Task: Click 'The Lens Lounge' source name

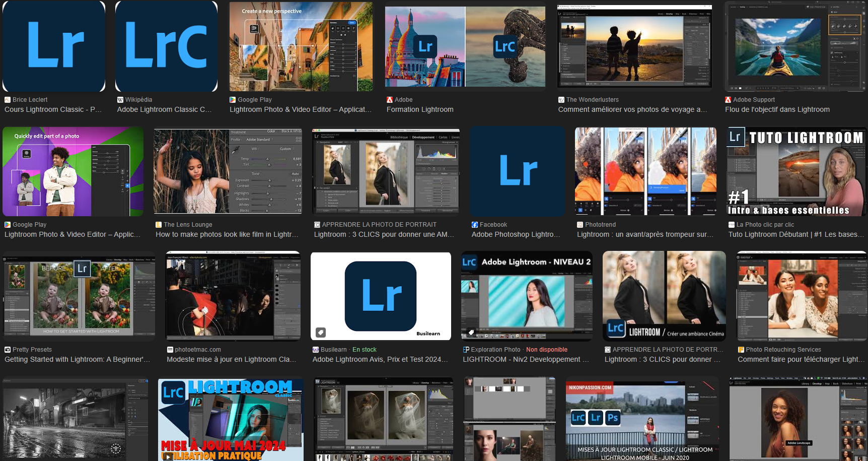Action: coord(188,225)
